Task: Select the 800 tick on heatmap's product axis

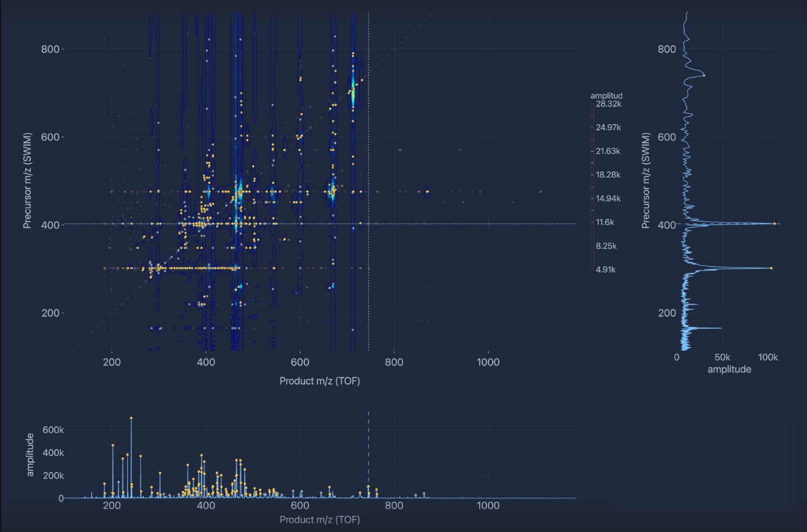Action: tap(394, 362)
